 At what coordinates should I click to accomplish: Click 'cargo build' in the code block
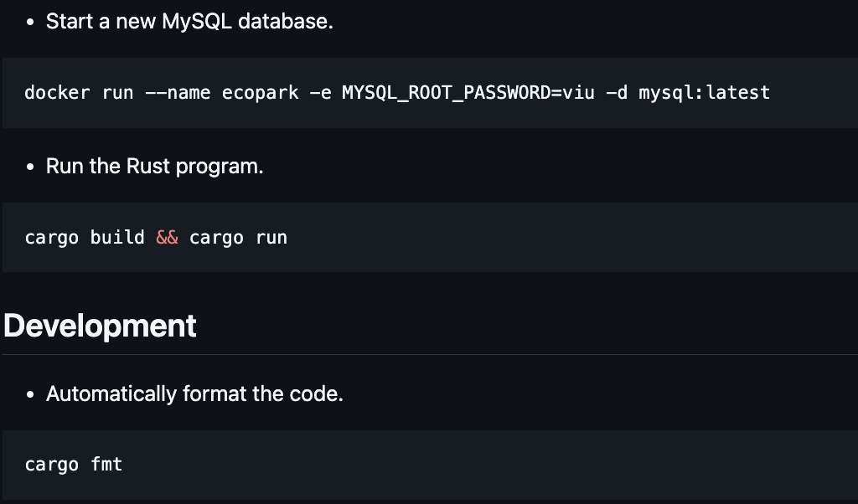pos(85,238)
